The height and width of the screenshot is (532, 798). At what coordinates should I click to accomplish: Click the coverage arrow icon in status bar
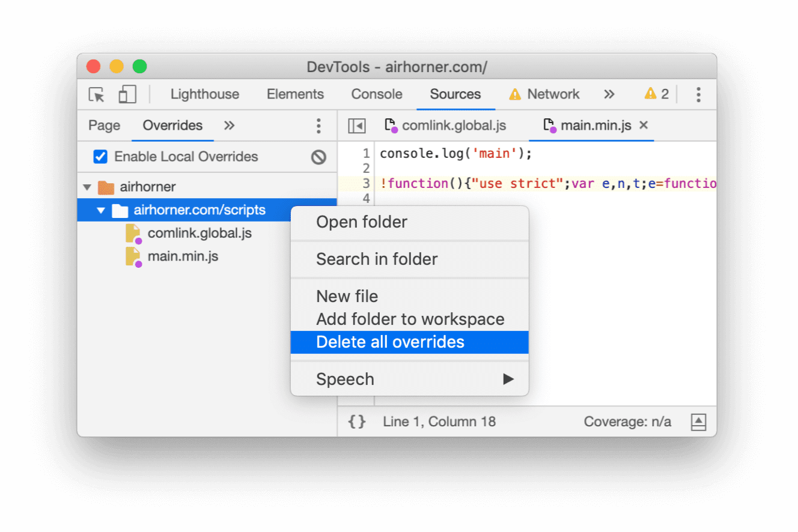click(x=698, y=422)
